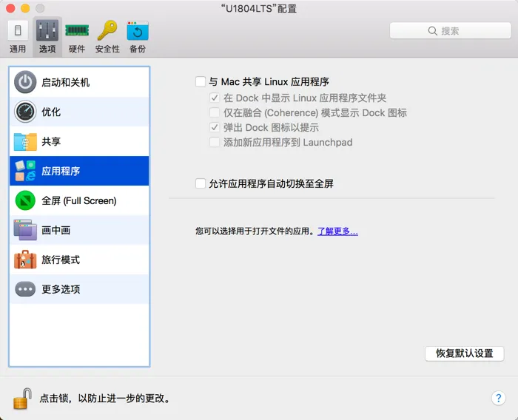Open the 硬件 memory chip icon

click(x=77, y=31)
